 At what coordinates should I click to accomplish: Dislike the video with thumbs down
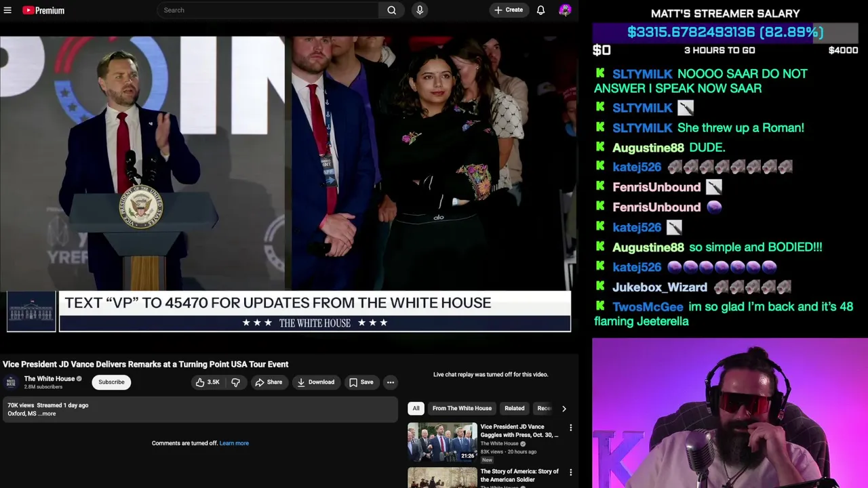click(235, 382)
